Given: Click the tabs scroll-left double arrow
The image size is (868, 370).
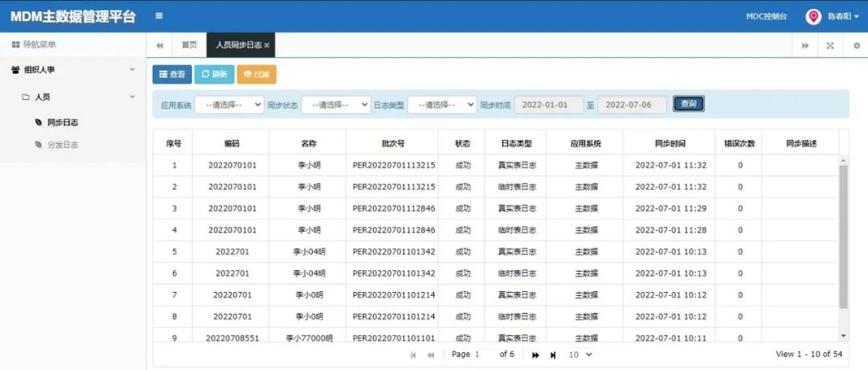Looking at the screenshot, I should pyautogui.click(x=159, y=45).
